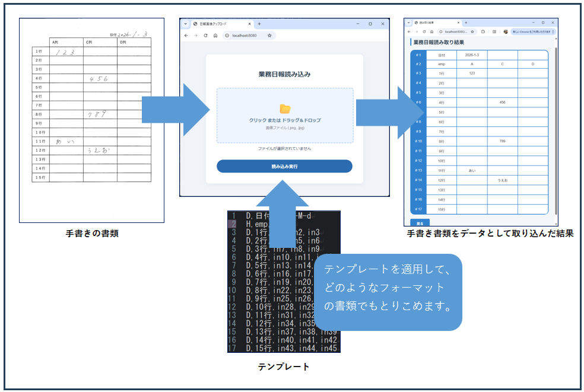Click the 戻る button below the results table
This screenshot has height=392, width=584.
(420, 223)
